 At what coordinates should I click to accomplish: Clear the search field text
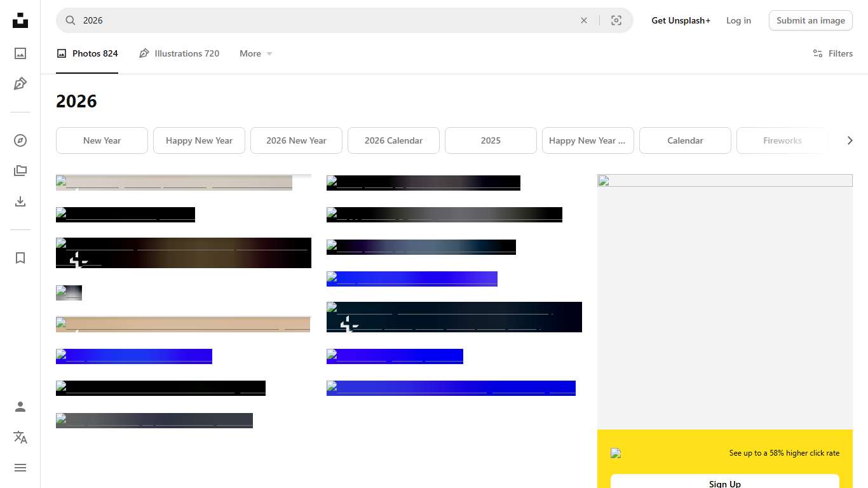[584, 20]
